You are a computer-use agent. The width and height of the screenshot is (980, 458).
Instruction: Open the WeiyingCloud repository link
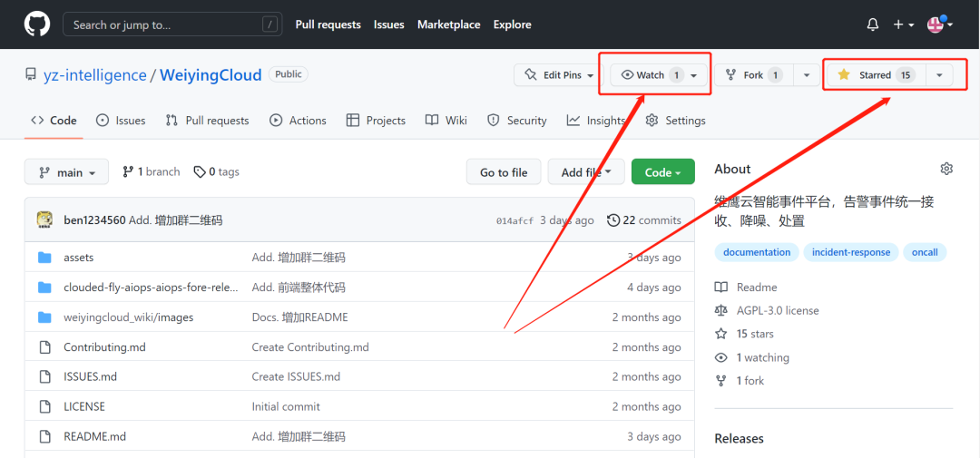(x=211, y=75)
